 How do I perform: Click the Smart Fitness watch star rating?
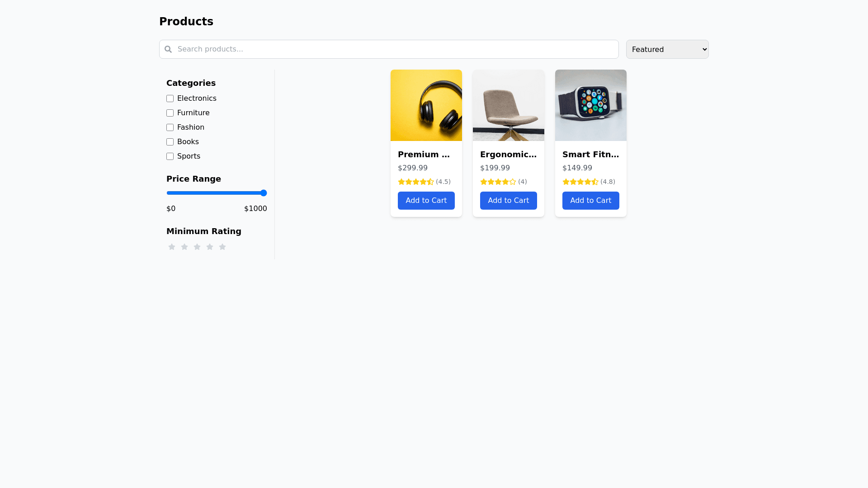[x=580, y=182]
